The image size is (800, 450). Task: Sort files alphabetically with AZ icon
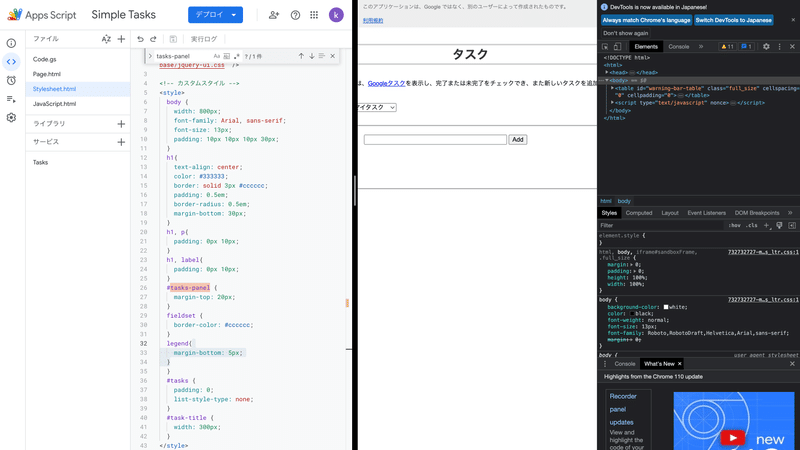[x=106, y=39]
